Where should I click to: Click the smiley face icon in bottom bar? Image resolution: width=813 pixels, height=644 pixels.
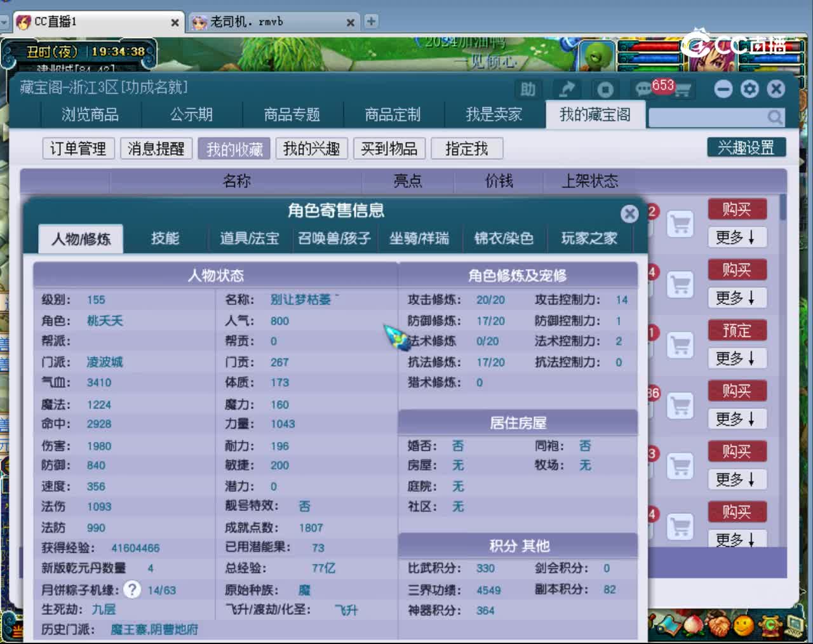click(744, 626)
